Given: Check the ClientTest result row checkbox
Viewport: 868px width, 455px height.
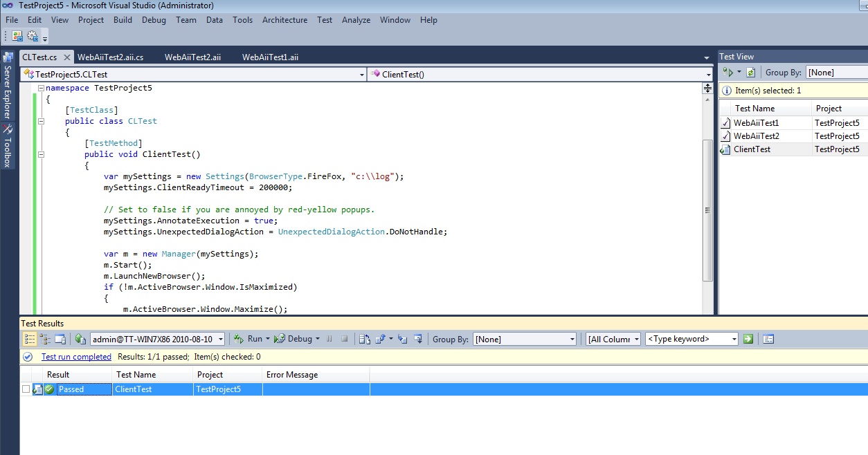Looking at the screenshot, I should 26,389.
